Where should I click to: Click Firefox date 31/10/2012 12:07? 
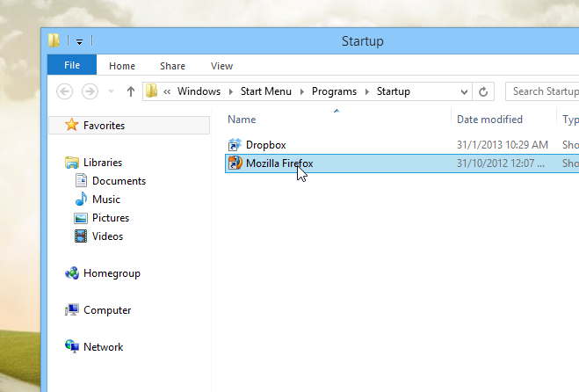click(500, 163)
